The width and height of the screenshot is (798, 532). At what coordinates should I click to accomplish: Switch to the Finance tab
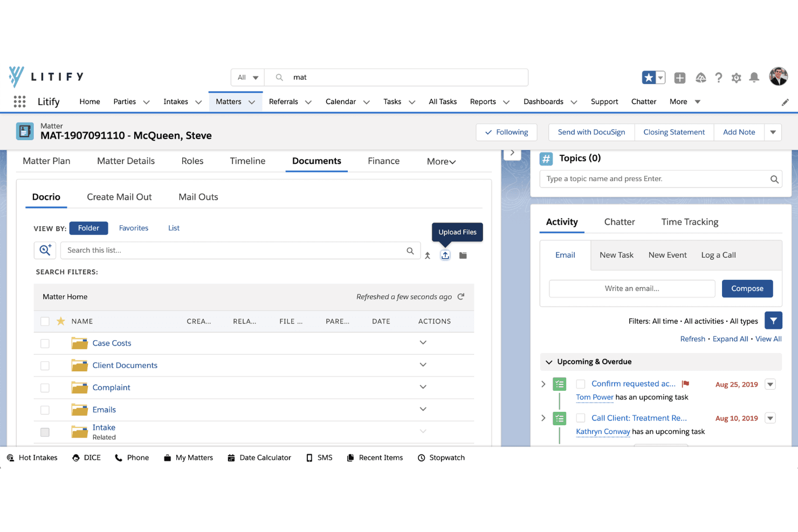[x=384, y=161]
